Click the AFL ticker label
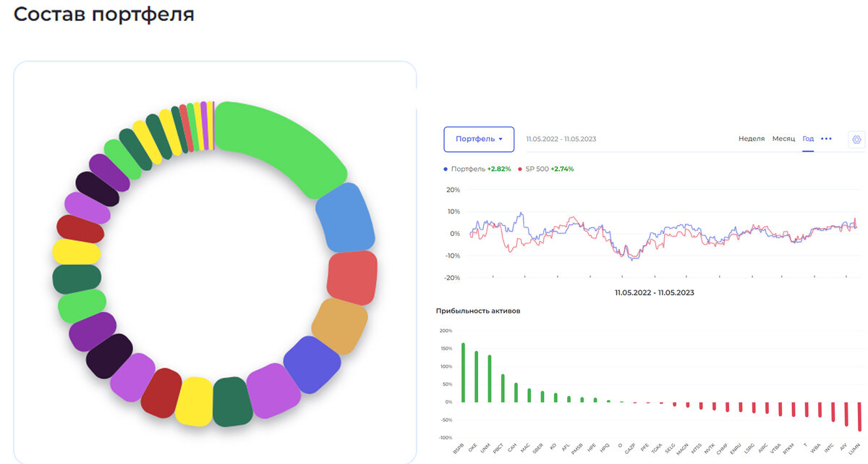The width and height of the screenshot is (868, 464). pos(565,448)
